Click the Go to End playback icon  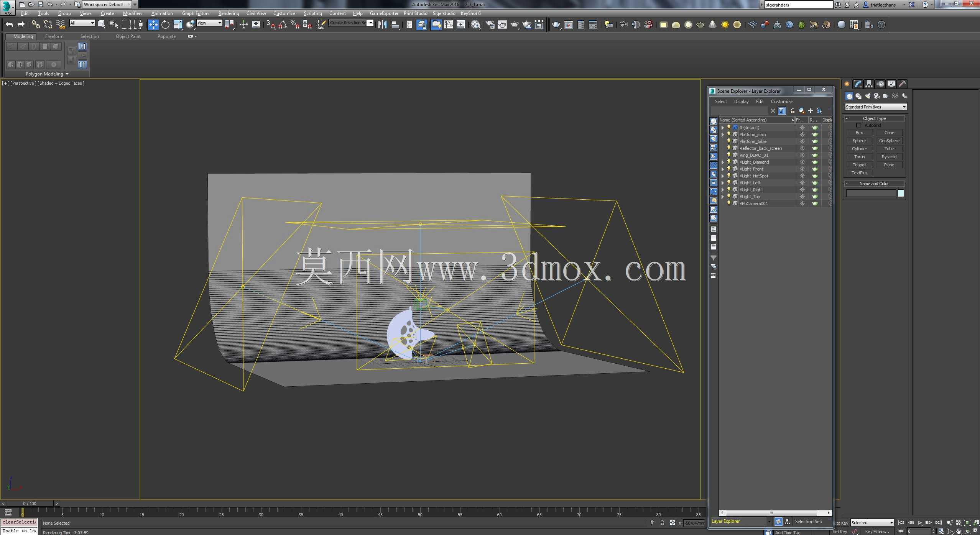point(938,522)
